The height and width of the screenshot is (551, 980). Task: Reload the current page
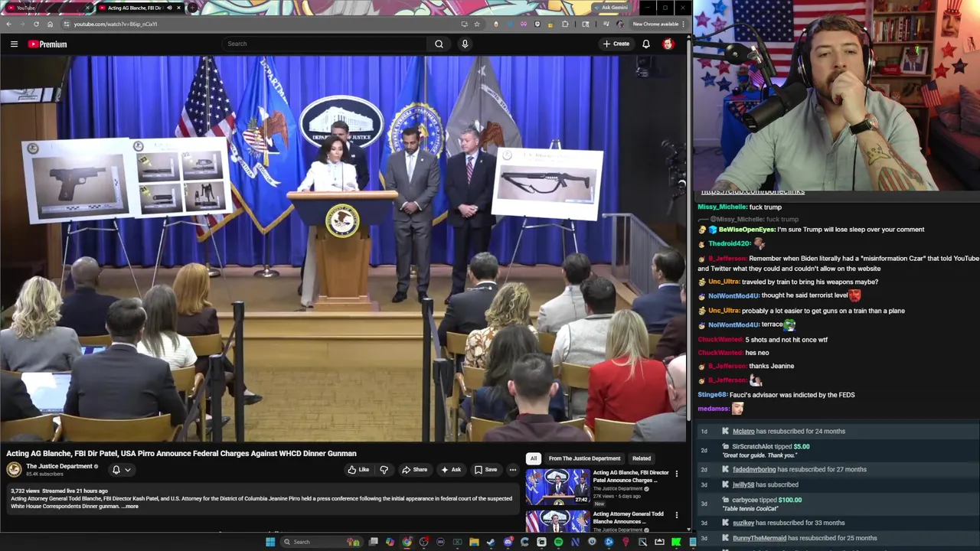(36, 24)
